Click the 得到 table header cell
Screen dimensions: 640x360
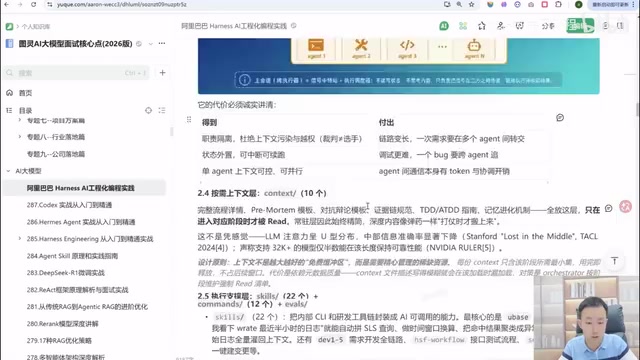[287, 122]
